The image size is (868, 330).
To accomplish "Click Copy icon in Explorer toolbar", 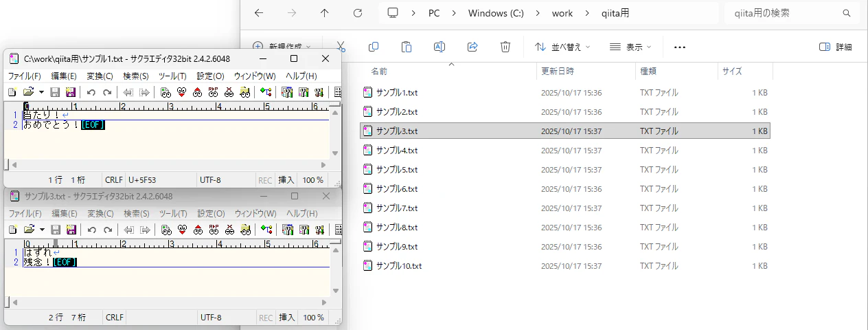I will coord(374,47).
